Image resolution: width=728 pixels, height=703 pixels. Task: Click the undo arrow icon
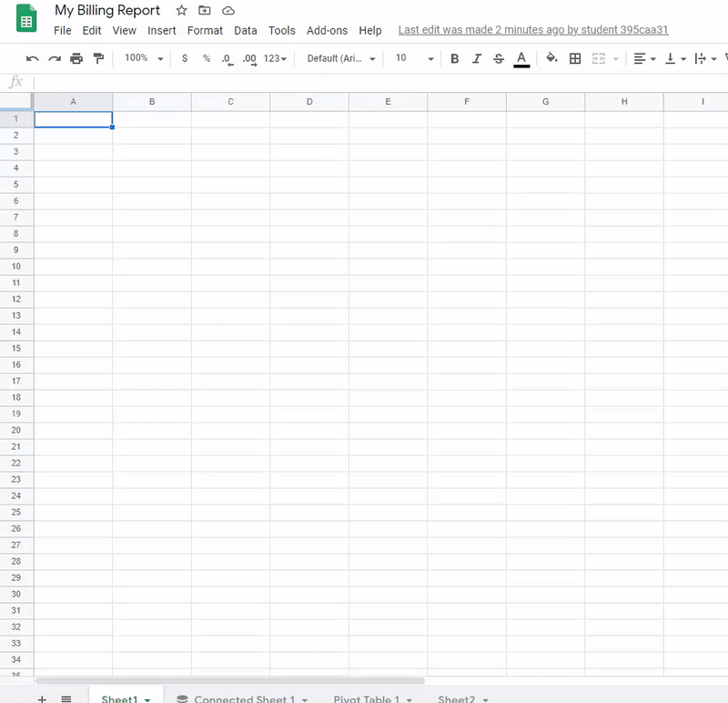tap(33, 58)
